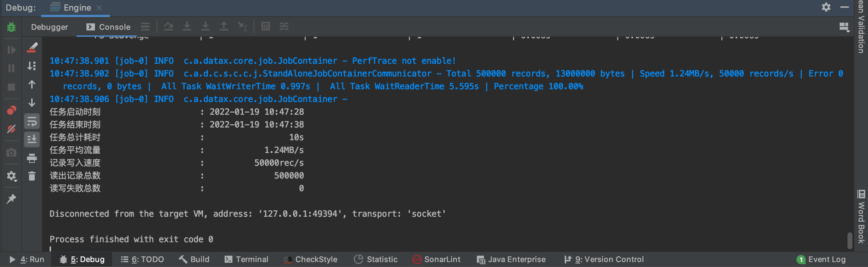This screenshot has height=267, width=868.
Task: Click the Pin Tab icon
Action: tap(11, 199)
